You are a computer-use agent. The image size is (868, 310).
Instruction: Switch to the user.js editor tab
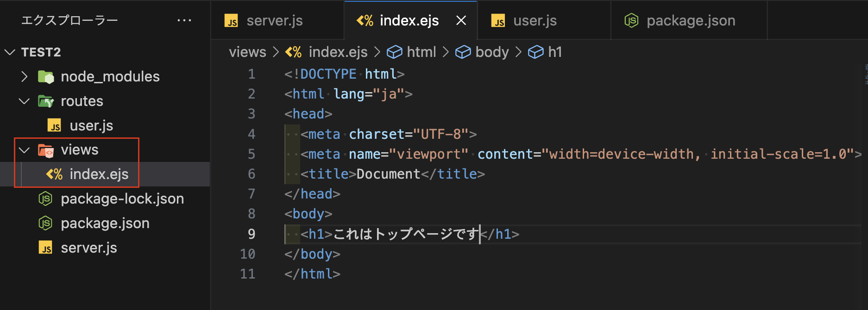tap(544, 20)
